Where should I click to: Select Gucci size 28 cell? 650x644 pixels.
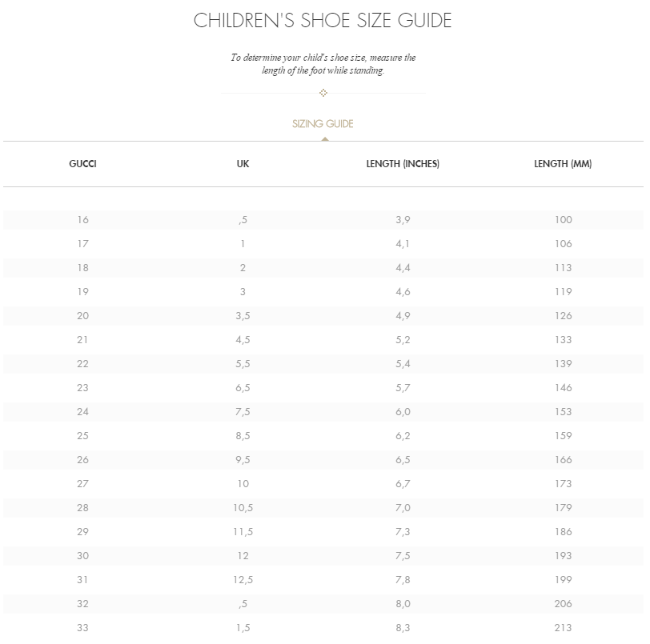(83, 508)
